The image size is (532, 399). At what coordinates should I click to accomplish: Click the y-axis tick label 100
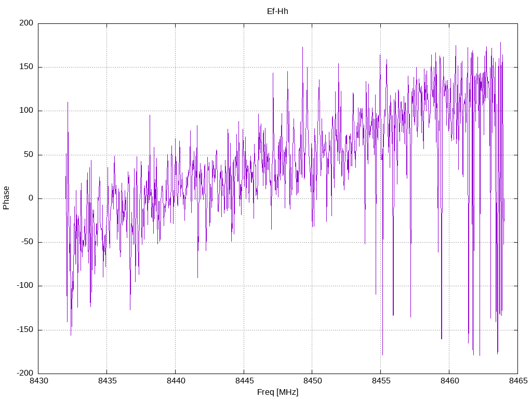click(26, 111)
